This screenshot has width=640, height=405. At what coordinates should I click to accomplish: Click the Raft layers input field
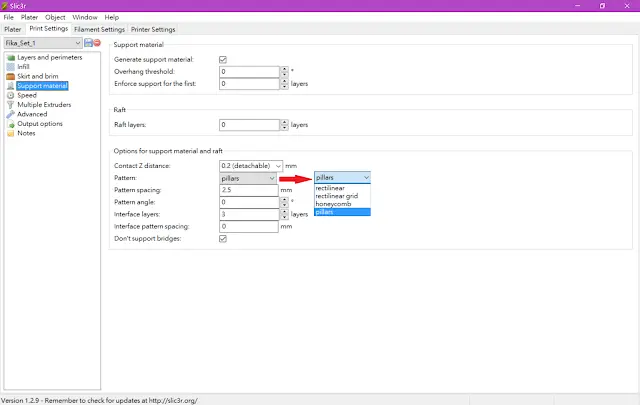coord(249,125)
